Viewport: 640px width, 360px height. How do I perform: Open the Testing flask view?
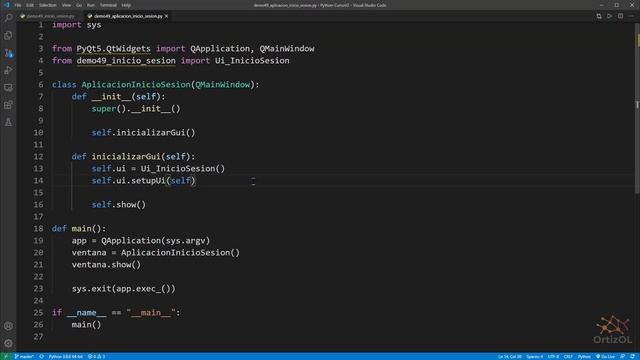coord(8,122)
